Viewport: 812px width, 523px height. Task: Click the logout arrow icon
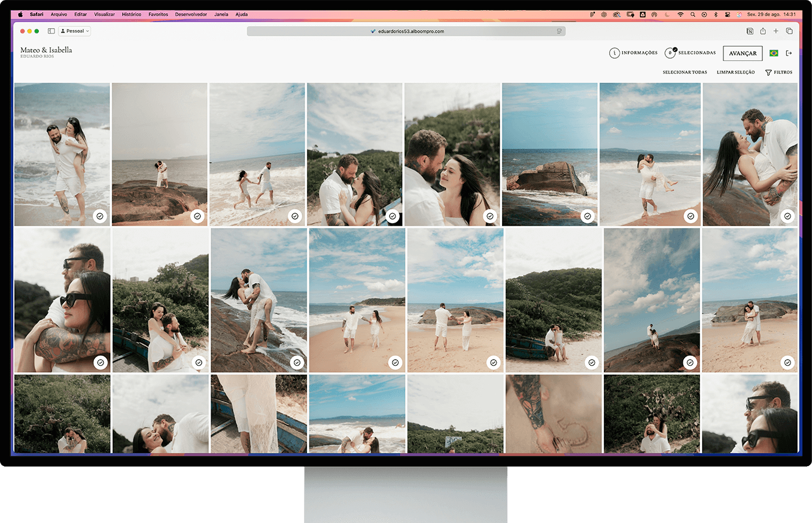tap(789, 53)
